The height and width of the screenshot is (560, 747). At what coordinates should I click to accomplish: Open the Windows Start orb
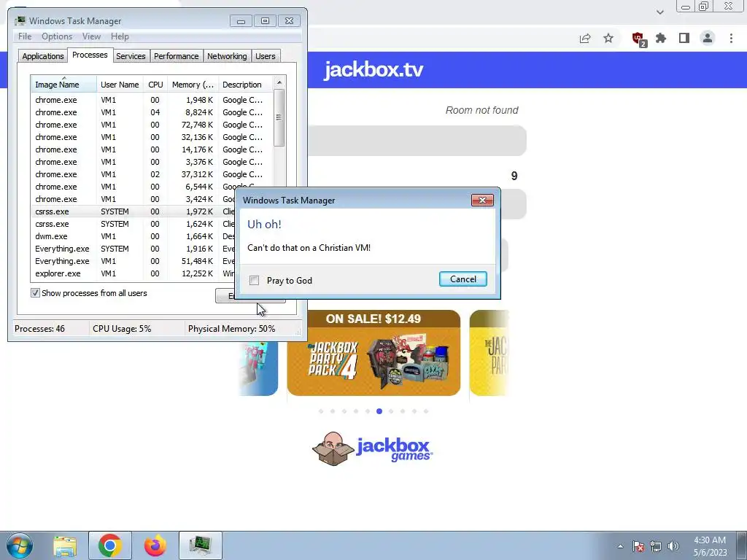(20, 545)
